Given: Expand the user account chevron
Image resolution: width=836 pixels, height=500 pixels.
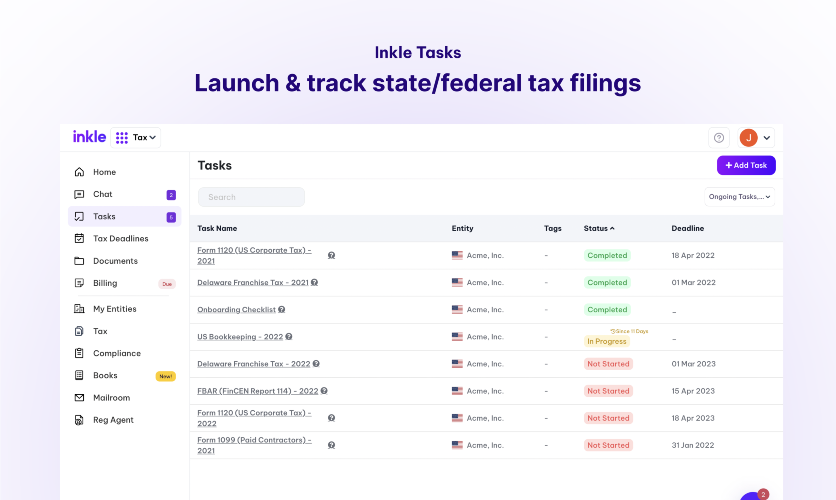Looking at the screenshot, I should coord(767,138).
